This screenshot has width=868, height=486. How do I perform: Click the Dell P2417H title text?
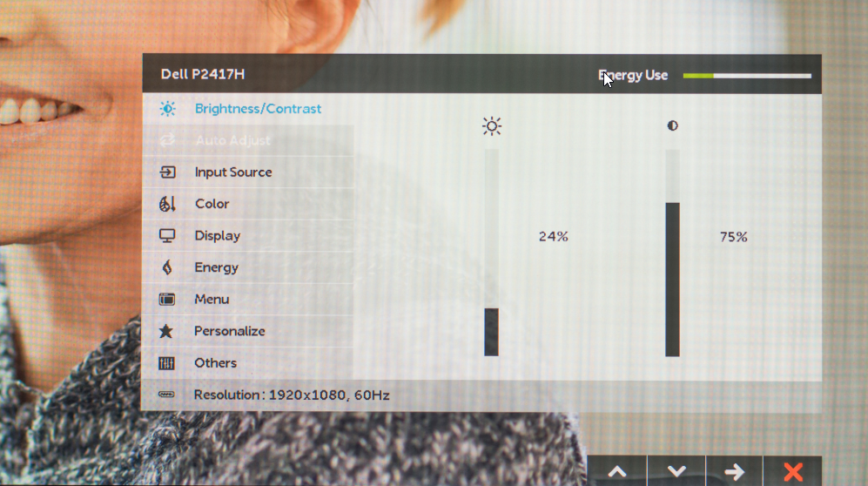coord(203,74)
